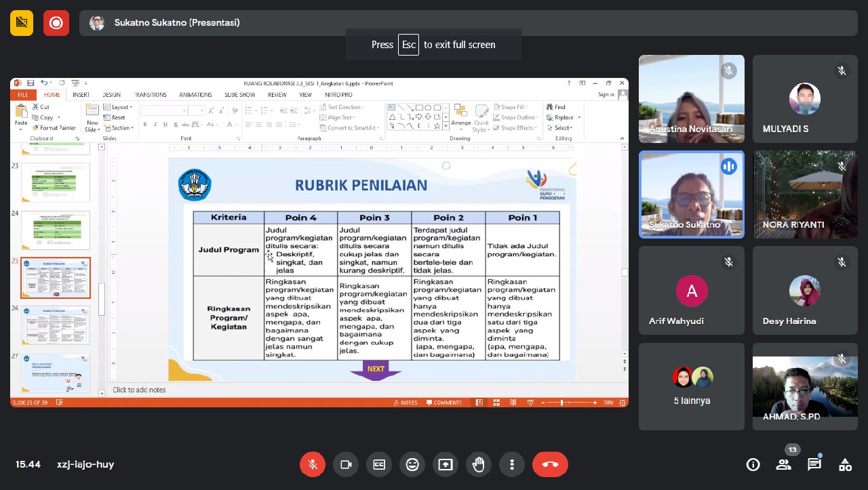This screenshot has height=490, width=868.
Task: Turn on closed captions
Action: (379, 464)
